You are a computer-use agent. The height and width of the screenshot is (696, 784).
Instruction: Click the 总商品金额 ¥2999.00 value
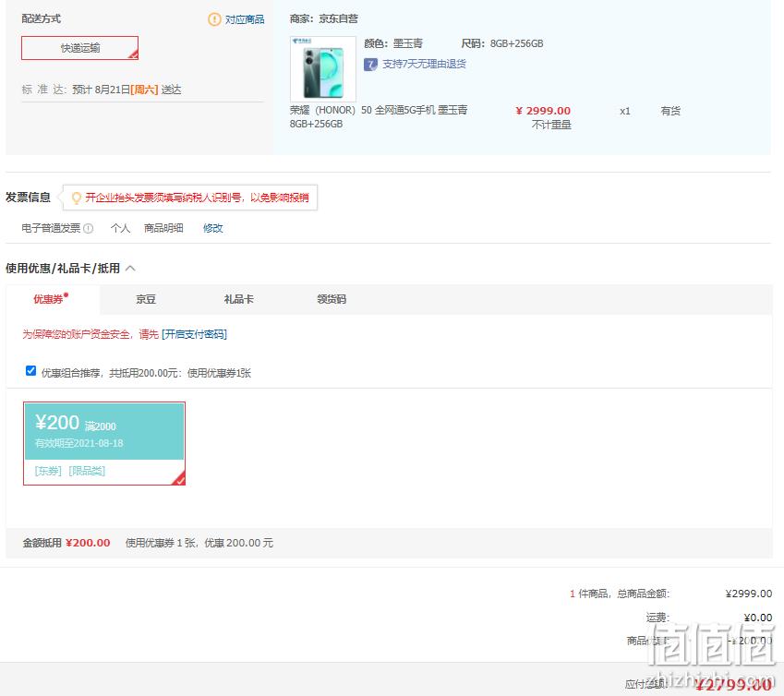[749, 594]
